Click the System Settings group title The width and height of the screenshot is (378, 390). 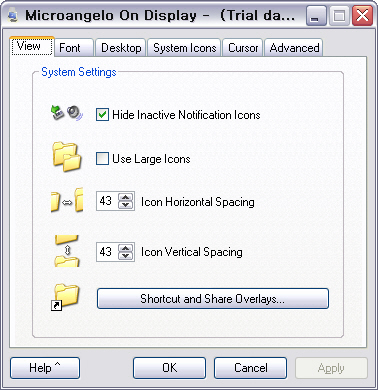click(79, 72)
